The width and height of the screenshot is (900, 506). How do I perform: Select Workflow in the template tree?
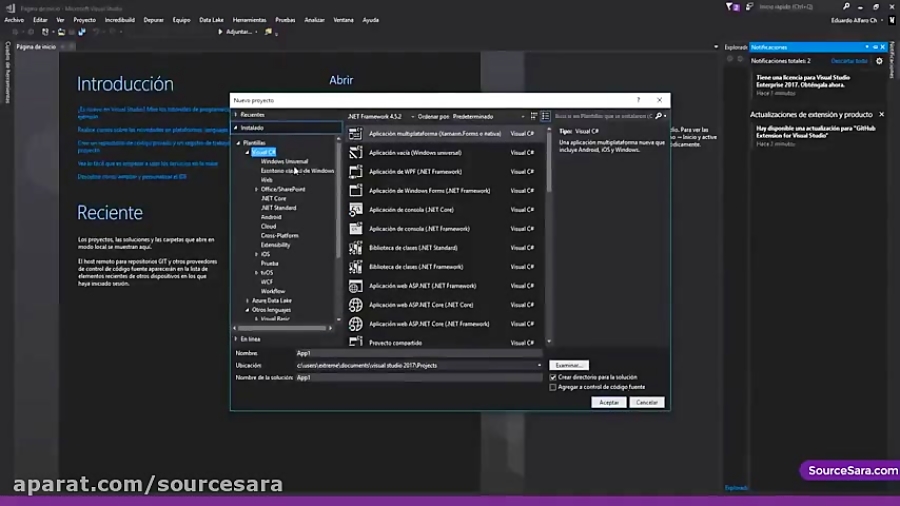(273, 291)
